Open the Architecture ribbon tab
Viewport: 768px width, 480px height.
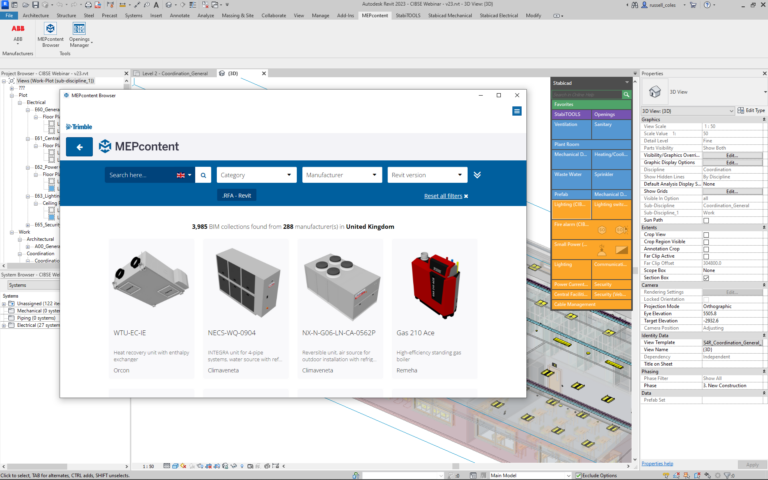pos(36,16)
